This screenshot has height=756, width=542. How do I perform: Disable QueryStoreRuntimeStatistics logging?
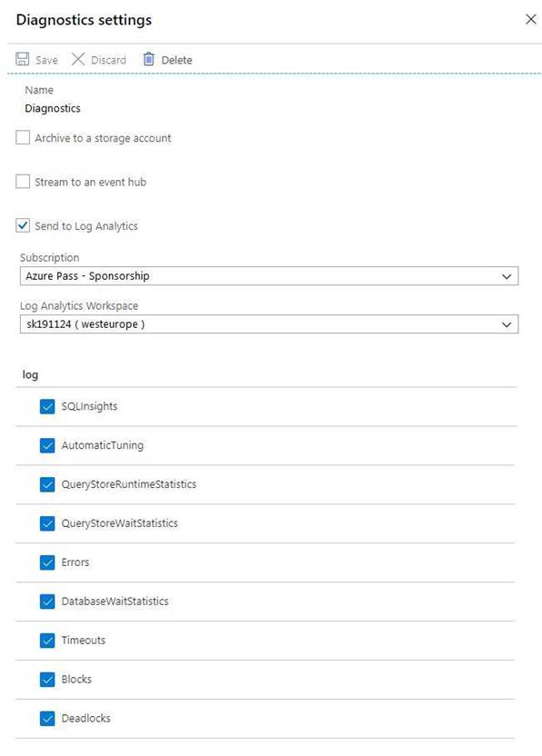pos(47,484)
